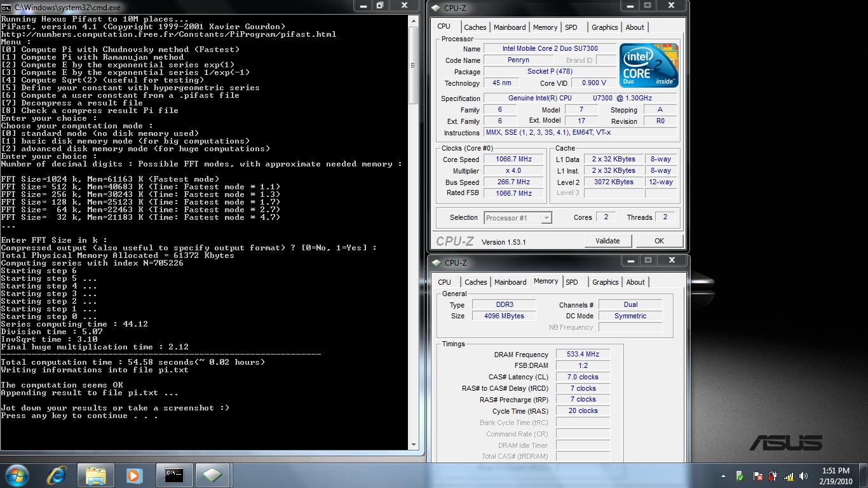Switch to SPD tab in upper CPU-Z
This screenshot has height=488, width=868.
(571, 27)
